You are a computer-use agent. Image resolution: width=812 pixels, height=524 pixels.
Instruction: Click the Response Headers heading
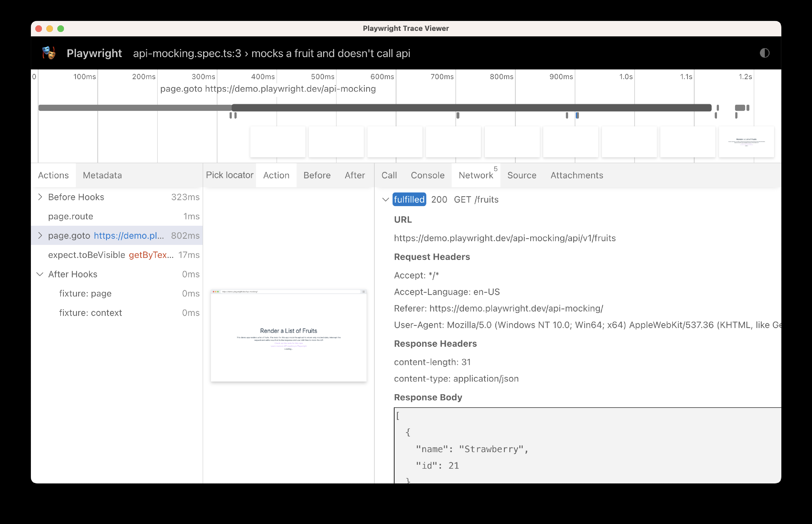[x=435, y=344]
